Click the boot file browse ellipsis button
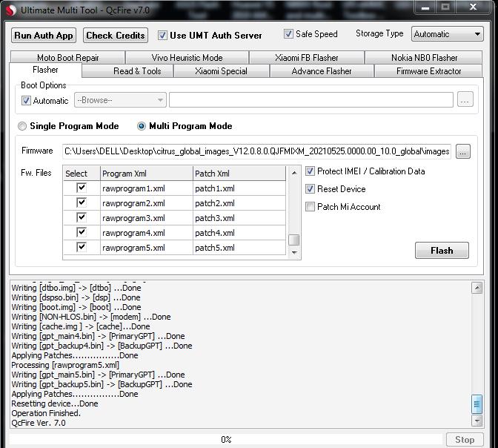Screen dimensions: 498x448 465,100
